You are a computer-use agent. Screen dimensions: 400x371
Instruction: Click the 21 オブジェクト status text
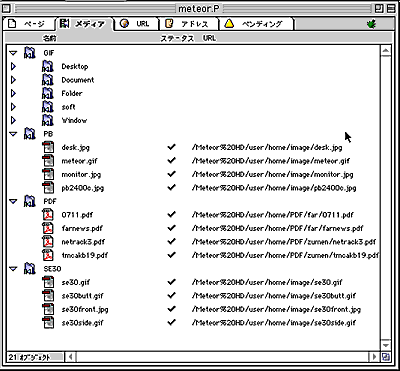click(x=29, y=357)
